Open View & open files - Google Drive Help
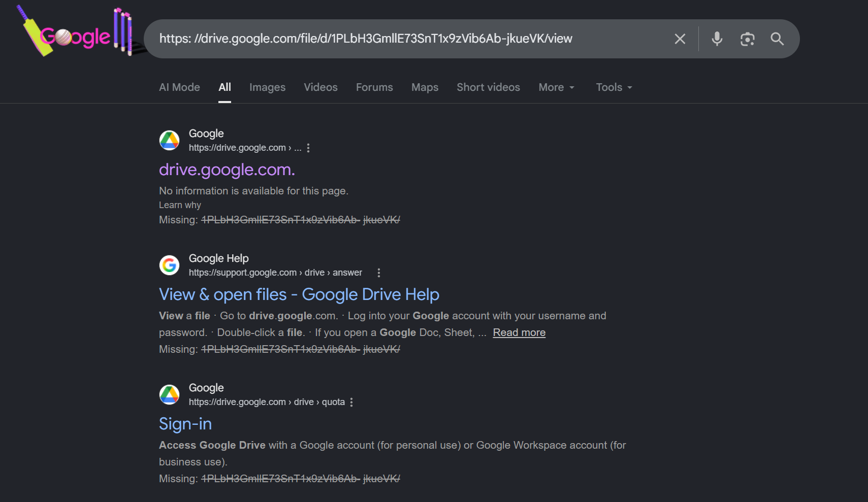Image resolution: width=868 pixels, height=502 pixels. [299, 294]
